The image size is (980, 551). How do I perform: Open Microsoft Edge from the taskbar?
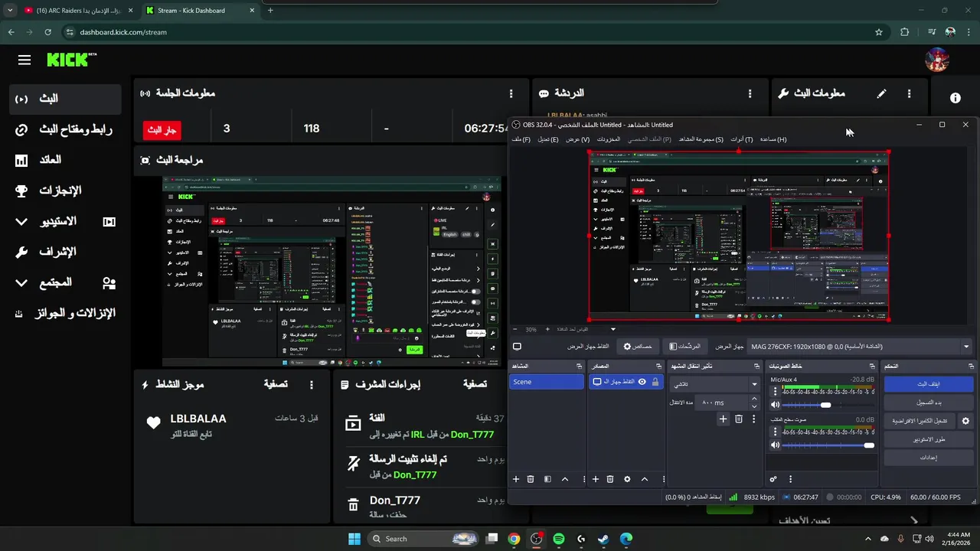pyautogui.click(x=626, y=539)
